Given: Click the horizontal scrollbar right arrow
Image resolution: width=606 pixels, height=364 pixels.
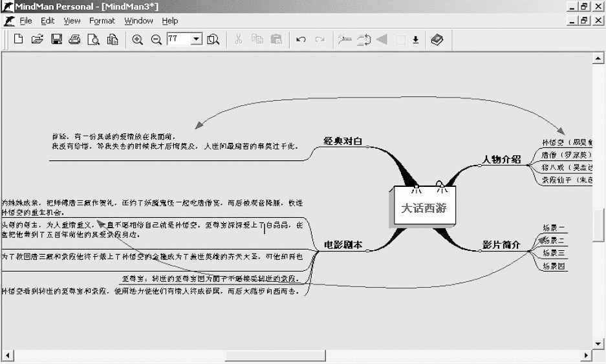Looking at the screenshot, I should (586, 355).
